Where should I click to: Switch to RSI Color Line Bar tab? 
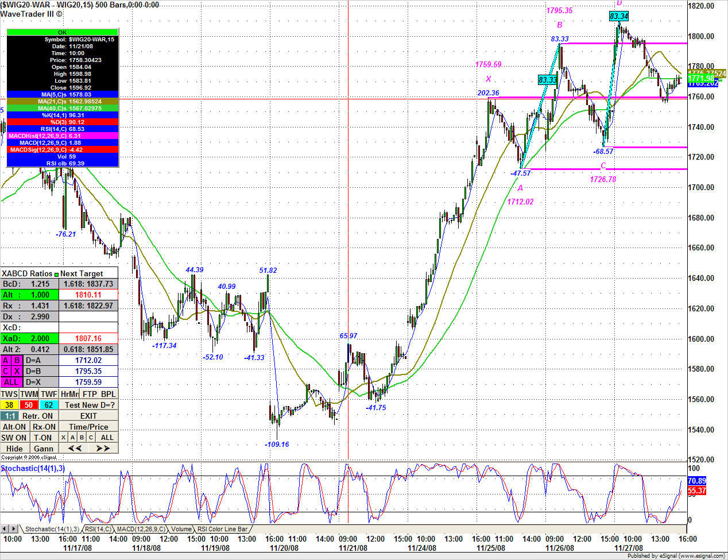(223, 529)
